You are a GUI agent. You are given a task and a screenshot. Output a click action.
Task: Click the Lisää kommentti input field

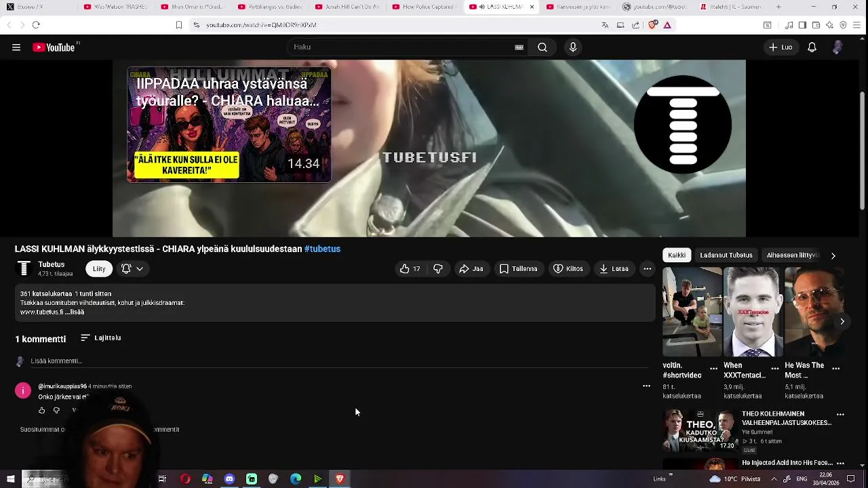pyautogui.click(x=339, y=361)
